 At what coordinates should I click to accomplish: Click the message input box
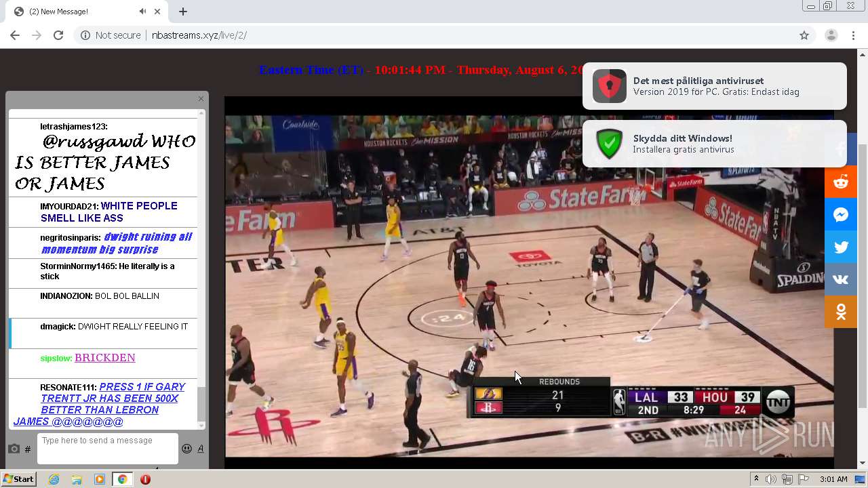pos(108,449)
